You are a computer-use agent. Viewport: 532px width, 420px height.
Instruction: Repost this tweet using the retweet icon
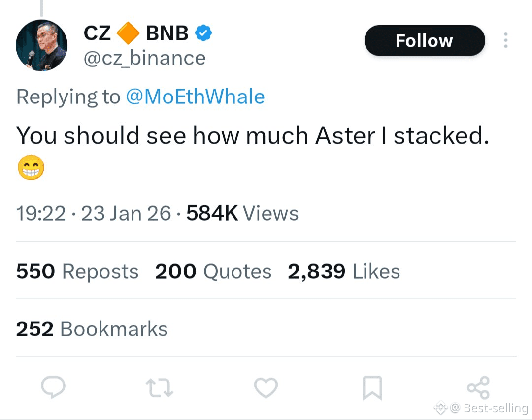click(x=161, y=388)
